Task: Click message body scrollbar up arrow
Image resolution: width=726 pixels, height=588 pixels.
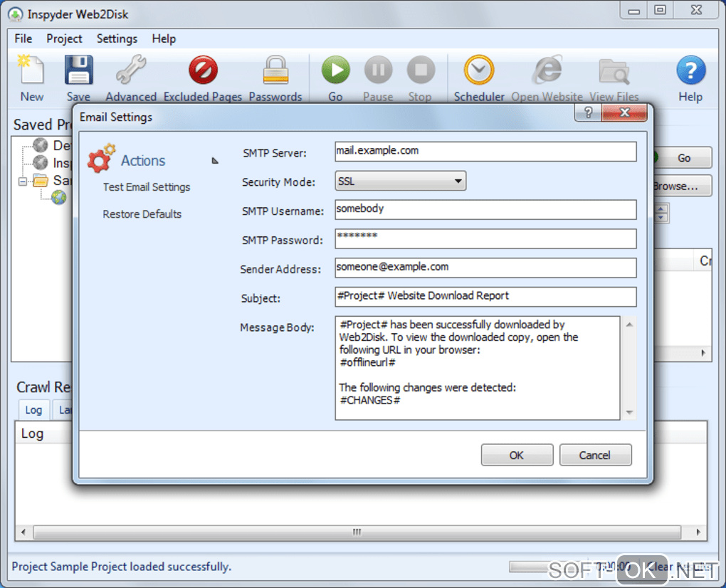Action: (x=629, y=325)
